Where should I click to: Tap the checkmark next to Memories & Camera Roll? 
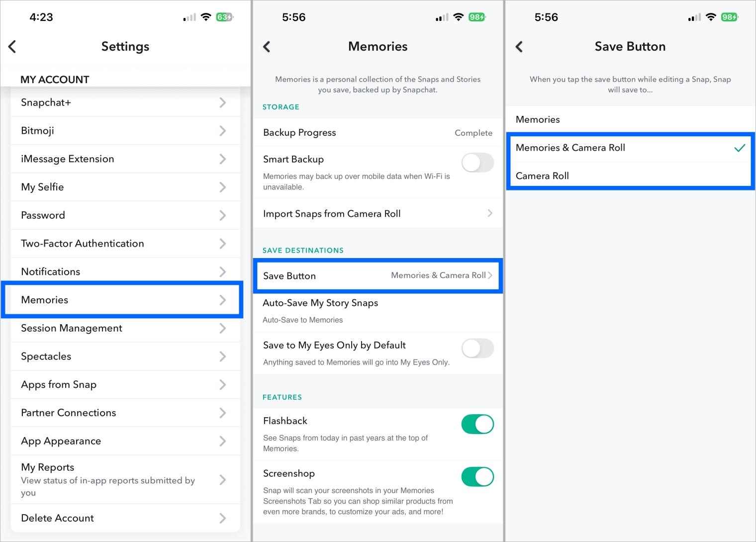click(x=741, y=148)
